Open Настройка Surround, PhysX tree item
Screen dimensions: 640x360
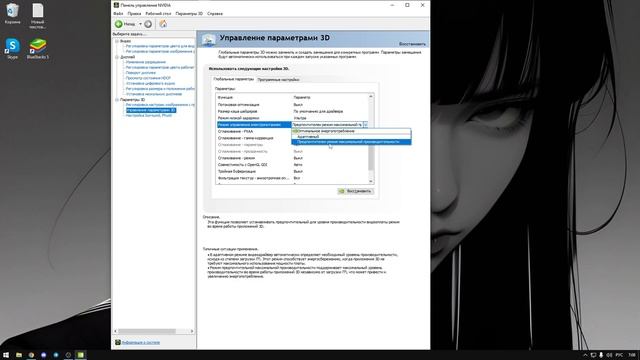coord(149,116)
